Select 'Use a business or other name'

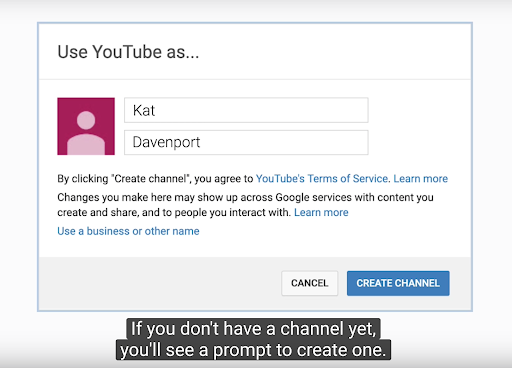(128, 231)
